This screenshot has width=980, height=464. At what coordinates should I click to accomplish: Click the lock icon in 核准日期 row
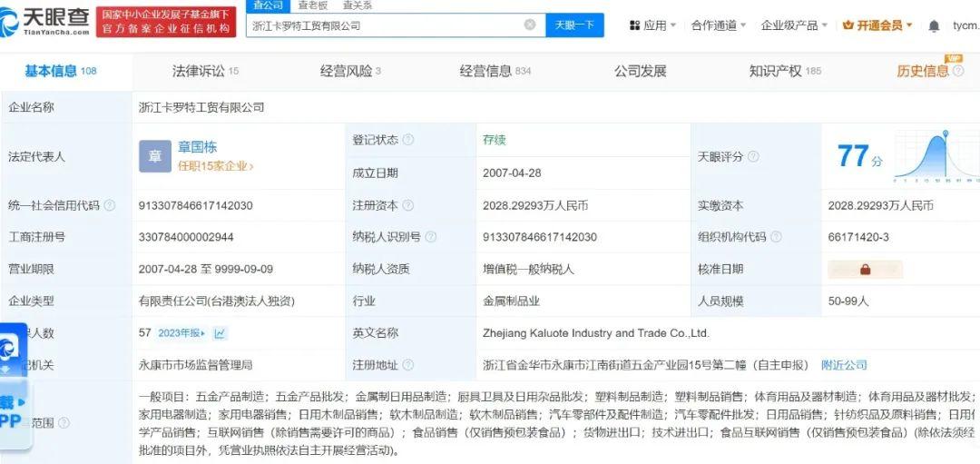865,270
